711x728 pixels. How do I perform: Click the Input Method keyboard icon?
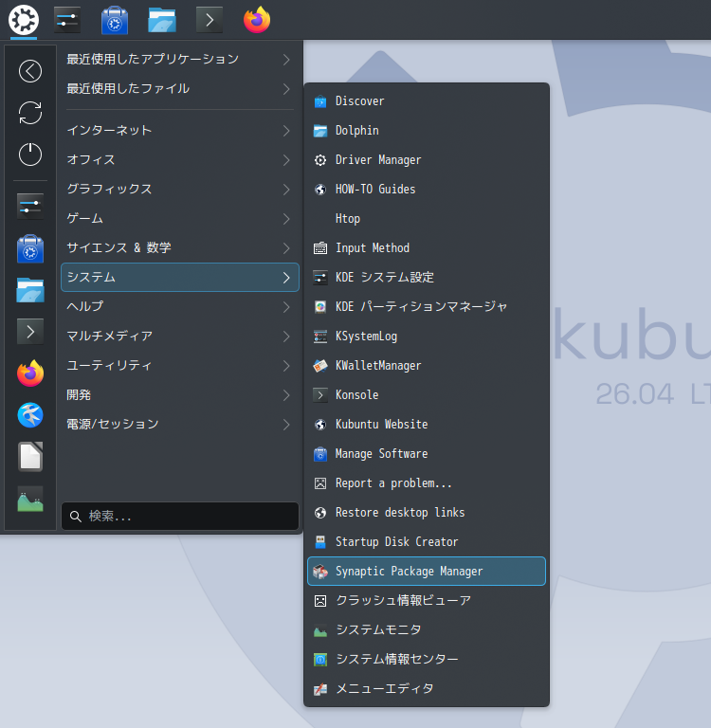point(320,248)
